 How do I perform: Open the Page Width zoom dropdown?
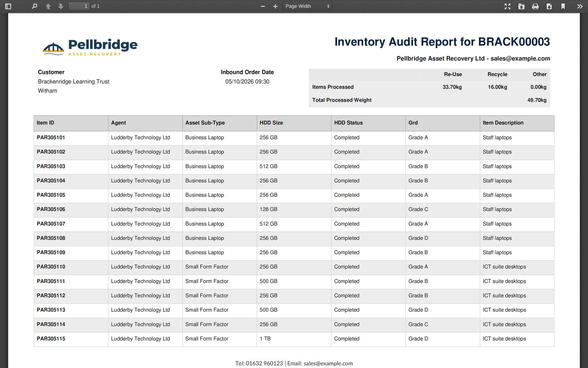pyautogui.click(x=308, y=6)
